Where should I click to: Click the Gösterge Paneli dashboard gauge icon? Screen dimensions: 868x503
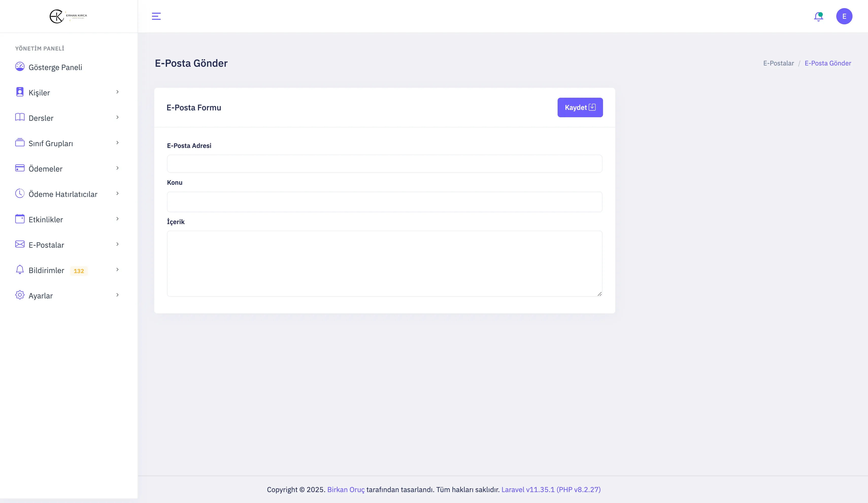click(20, 66)
